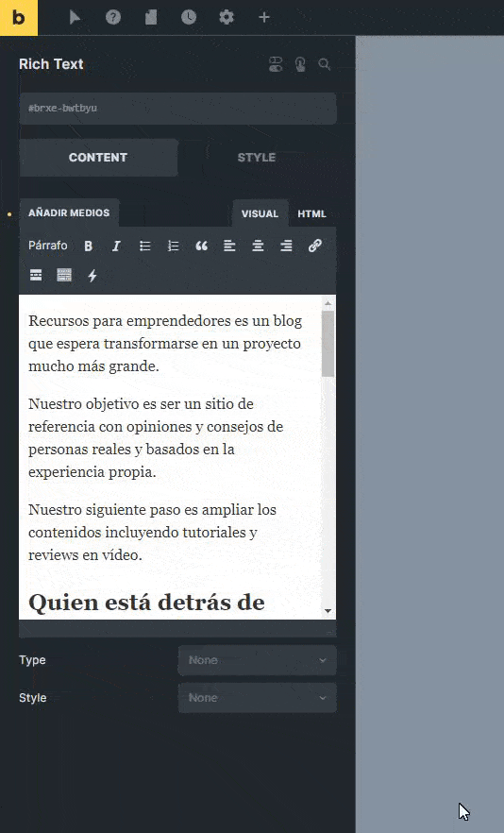
Task: Click the element ID field #brxe-bwtbyu
Action: tap(178, 109)
